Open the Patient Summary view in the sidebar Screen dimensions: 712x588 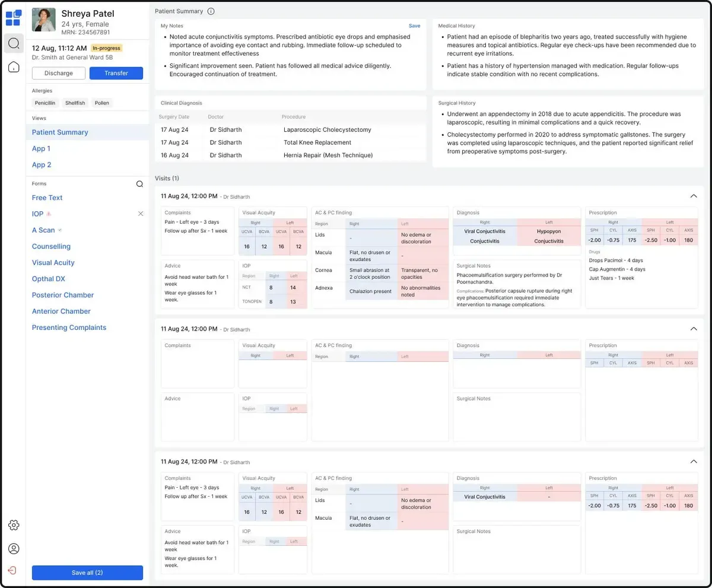click(x=59, y=132)
